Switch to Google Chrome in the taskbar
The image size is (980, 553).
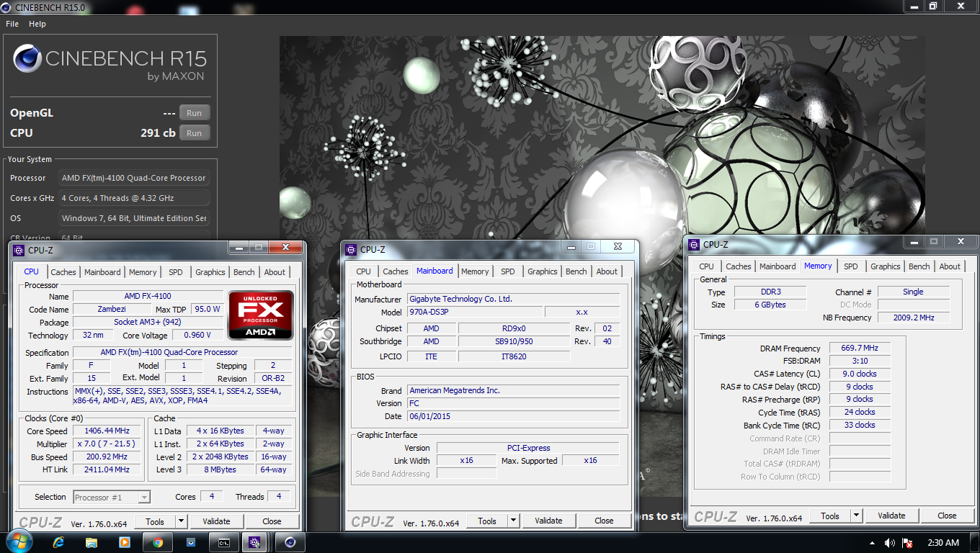click(x=158, y=542)
